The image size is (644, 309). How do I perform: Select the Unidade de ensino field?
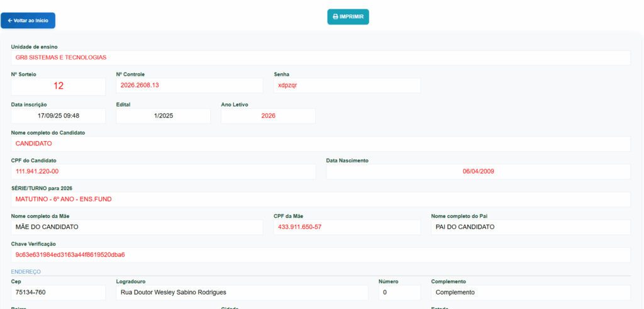click(x=321, y=57)
